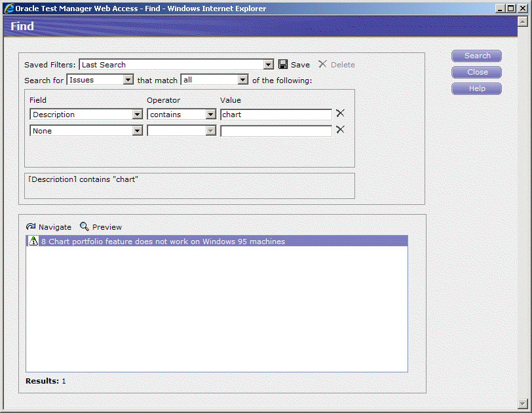Viewport: 532px width, 413px height.
Task: Remove the None criteria row
Action: tap(340, 130)
